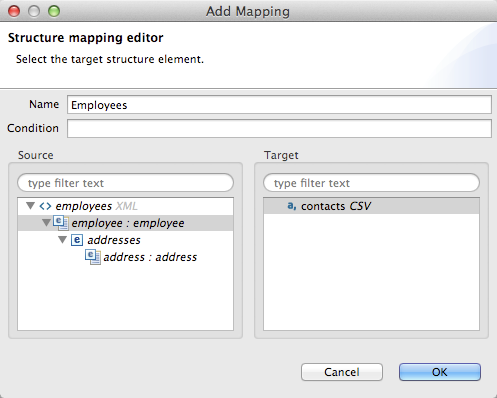
Task: Click the addresses element icon
Action: click(x=77, y=240)
